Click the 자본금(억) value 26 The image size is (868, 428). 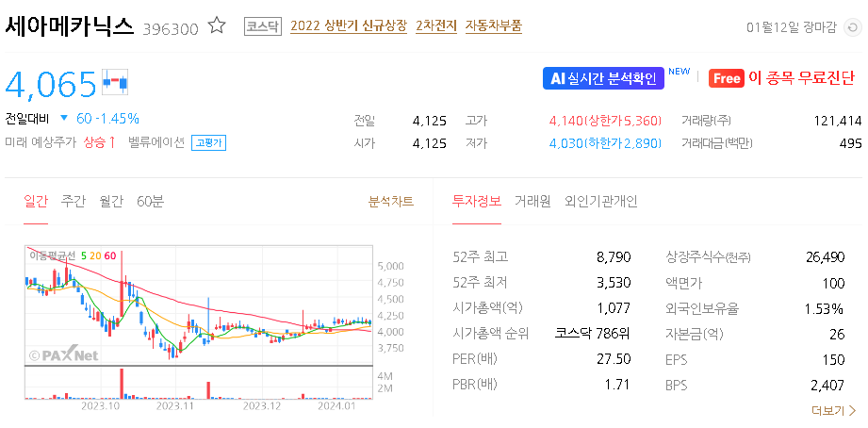click(838, 335)
